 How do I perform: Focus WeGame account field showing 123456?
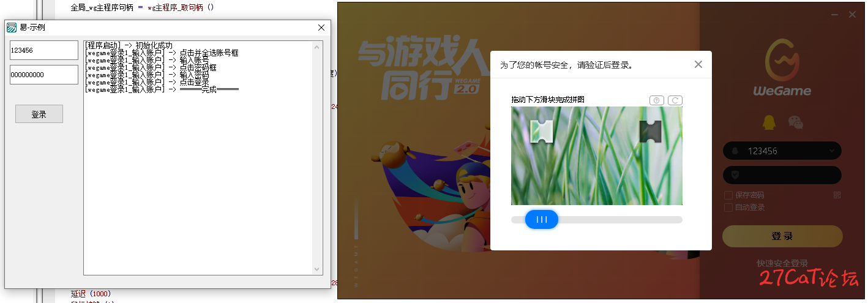tap(782, 151)
